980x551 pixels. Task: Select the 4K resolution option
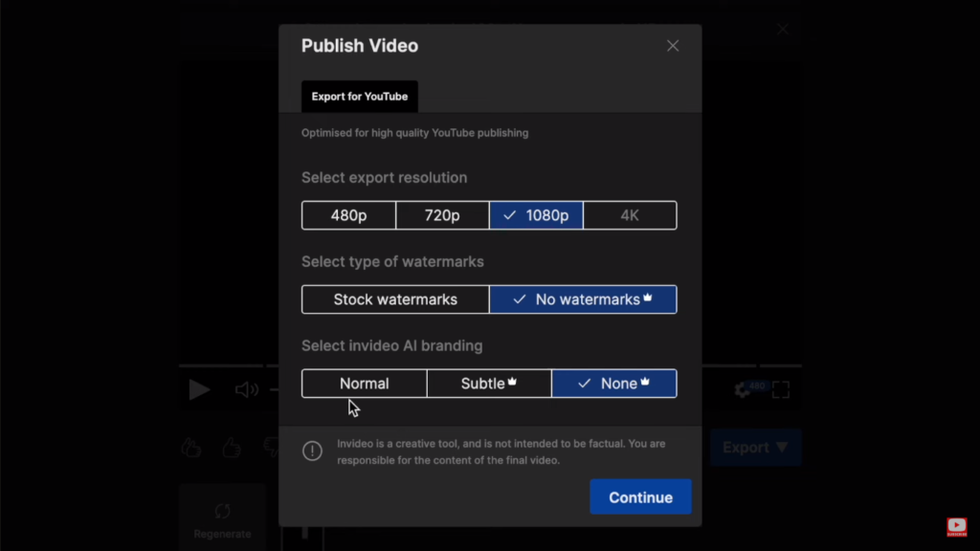[x=630, y=215]
